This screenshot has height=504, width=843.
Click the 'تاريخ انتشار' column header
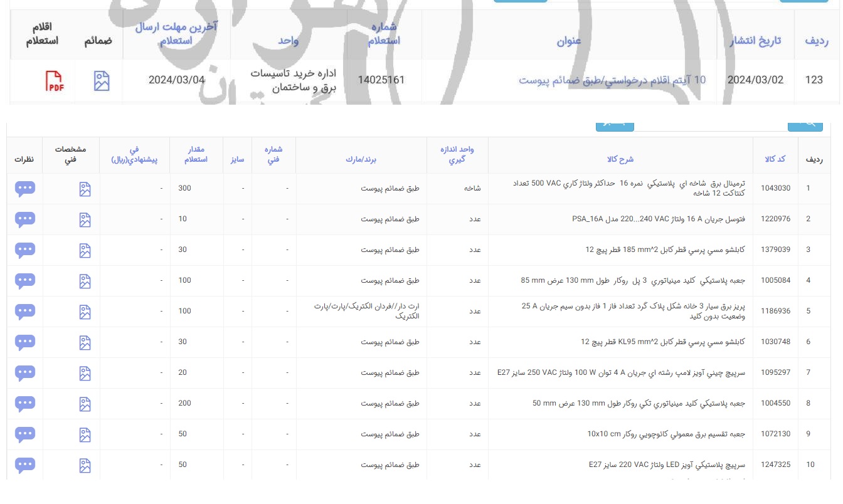(x=755, y=41)
